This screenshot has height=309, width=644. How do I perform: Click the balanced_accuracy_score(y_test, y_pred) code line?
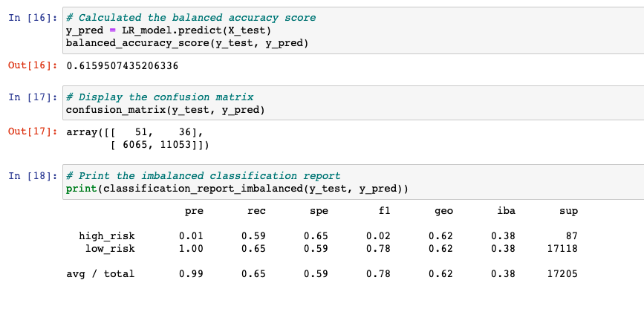187,43
